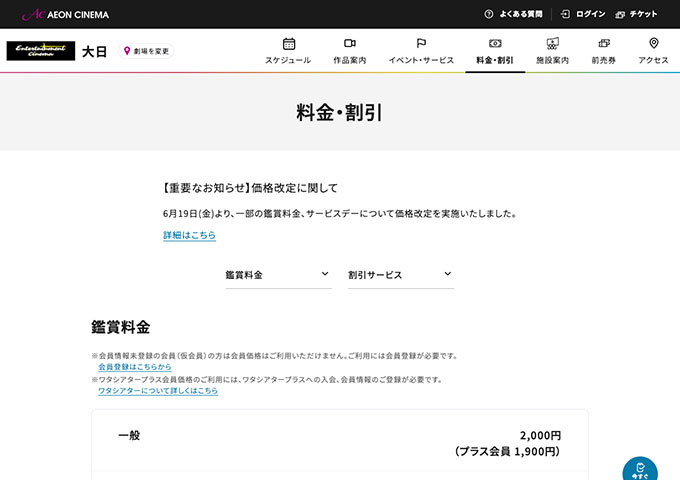Open the アクセス tab label
The width and height of the screenshot is (680, 480).
coord(654,60)
